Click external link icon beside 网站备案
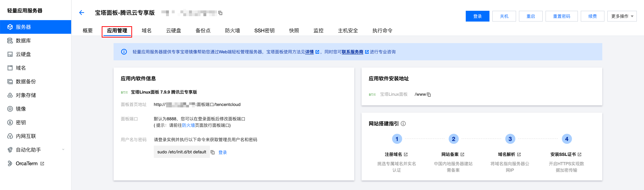Viewport: 644px width, 190px height. point(462,154)
